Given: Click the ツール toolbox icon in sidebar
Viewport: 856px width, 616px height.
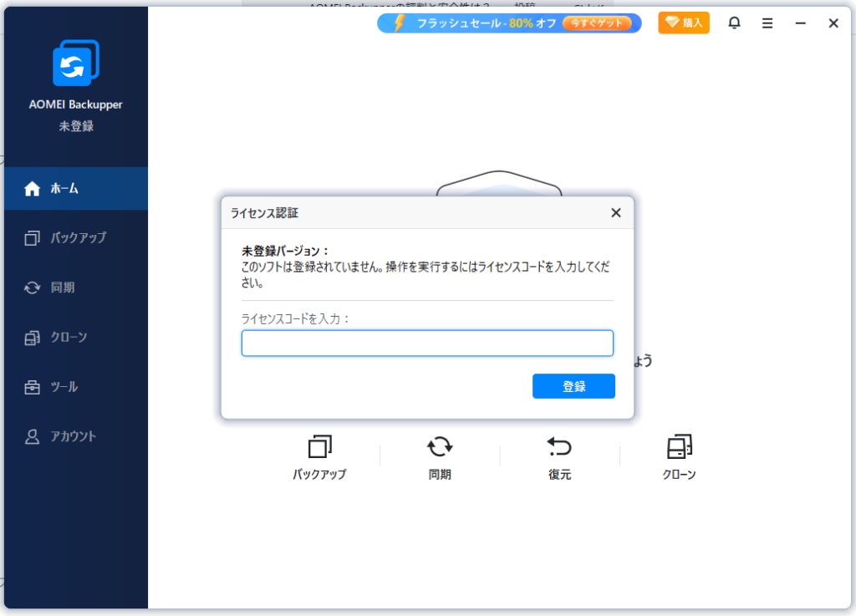Looking at the screenshot, I should click(33, 387).
